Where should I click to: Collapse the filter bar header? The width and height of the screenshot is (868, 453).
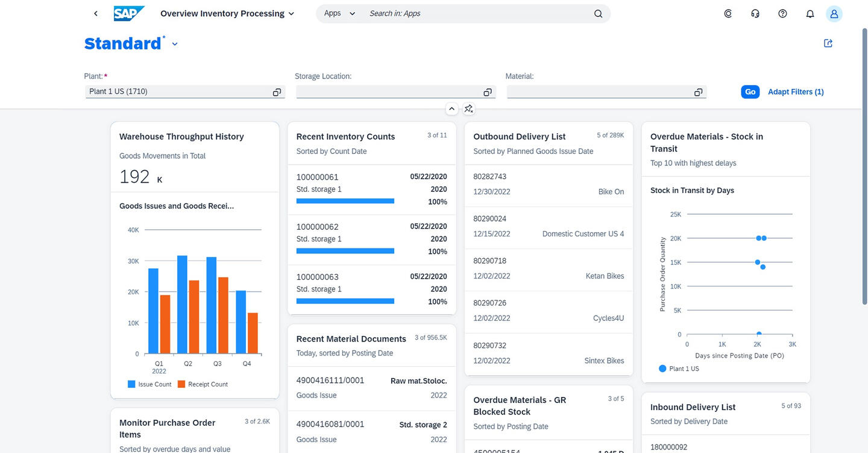click(451, 109)
